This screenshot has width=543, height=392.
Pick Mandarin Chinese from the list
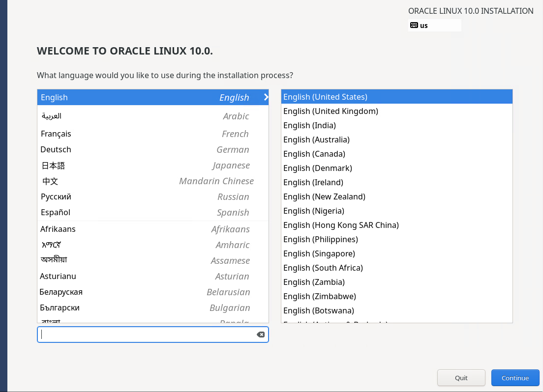pyautogui.click(x=152, y=181)
